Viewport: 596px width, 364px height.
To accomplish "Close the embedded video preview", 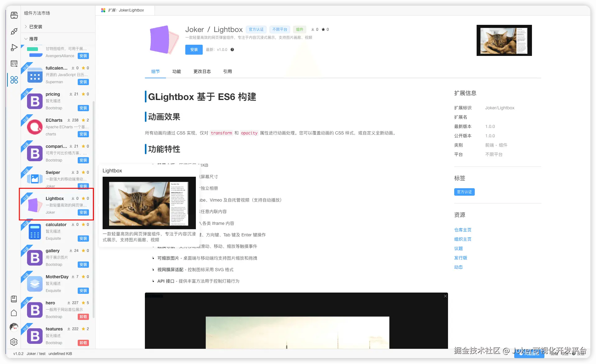I will click(x=445, y=296).
